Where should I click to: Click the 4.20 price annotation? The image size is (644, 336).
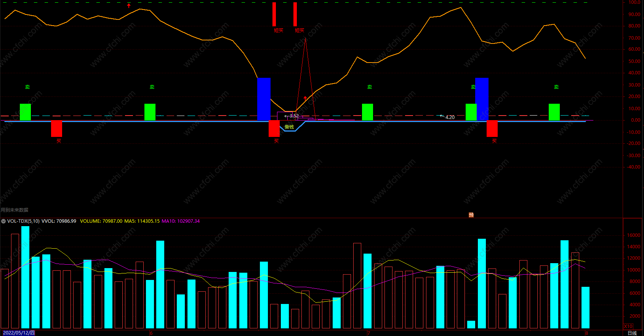(450, 117)
